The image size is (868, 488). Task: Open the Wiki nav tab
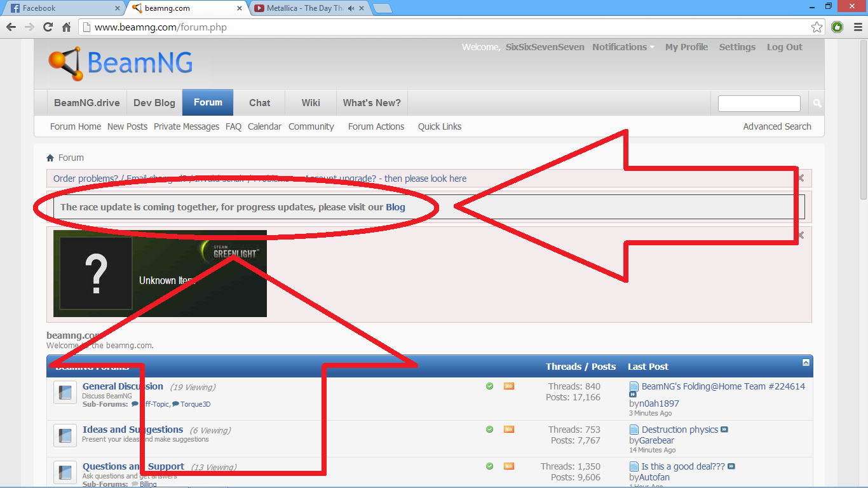311,103
